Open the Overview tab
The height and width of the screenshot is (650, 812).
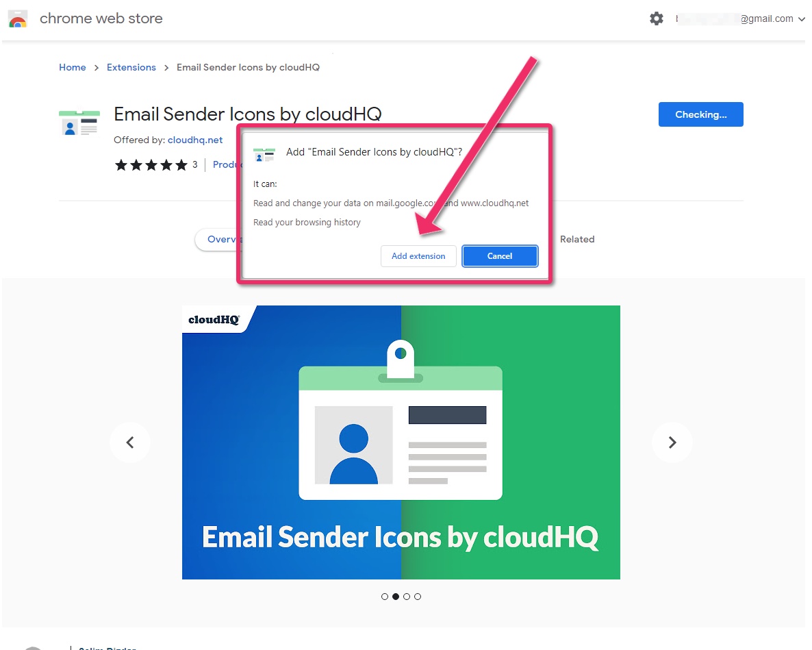click(x=218, y=239)
